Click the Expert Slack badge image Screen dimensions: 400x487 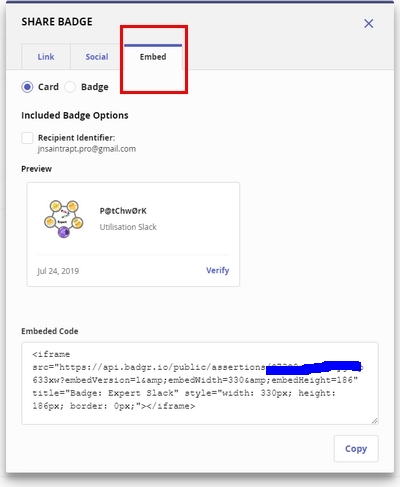coord(64,219)
